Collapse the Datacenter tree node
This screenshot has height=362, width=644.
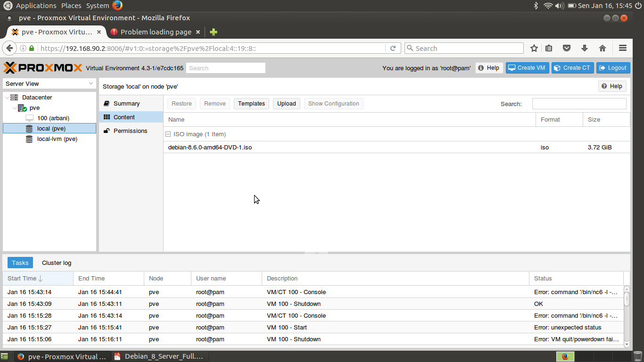click(7, 98)
